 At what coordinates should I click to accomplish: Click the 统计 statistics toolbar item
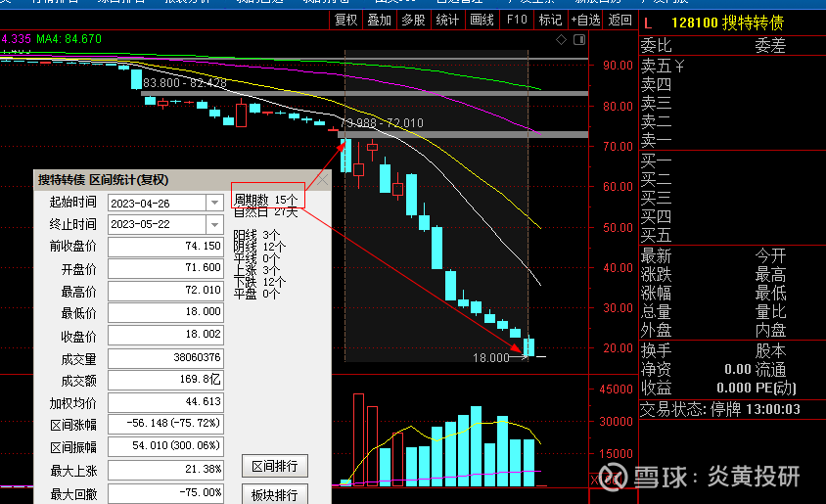tap(448, 20)
